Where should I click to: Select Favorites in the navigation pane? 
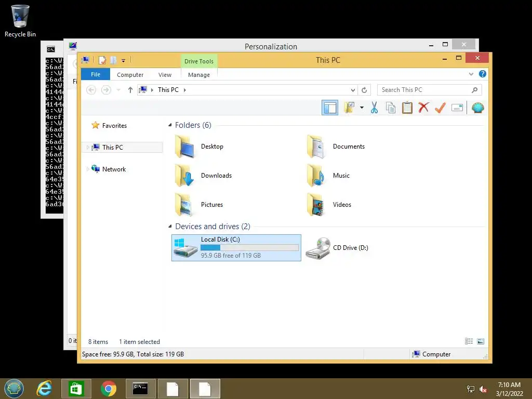(114, 126)
